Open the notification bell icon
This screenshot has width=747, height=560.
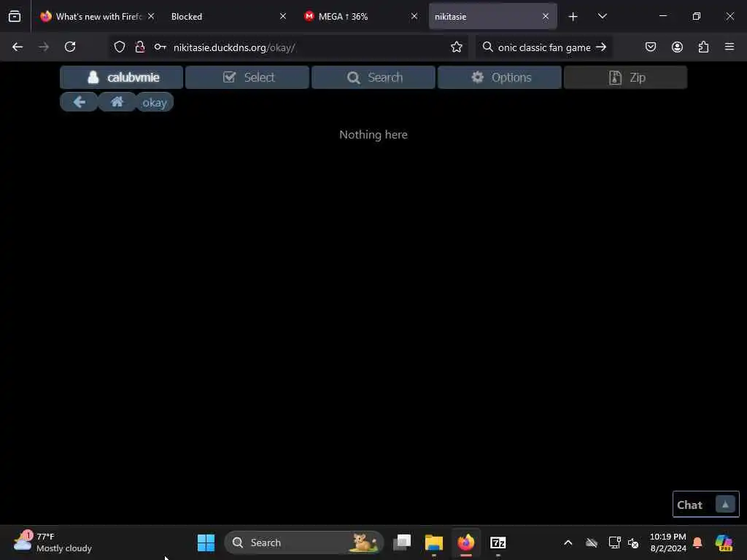tap(697, 542)
